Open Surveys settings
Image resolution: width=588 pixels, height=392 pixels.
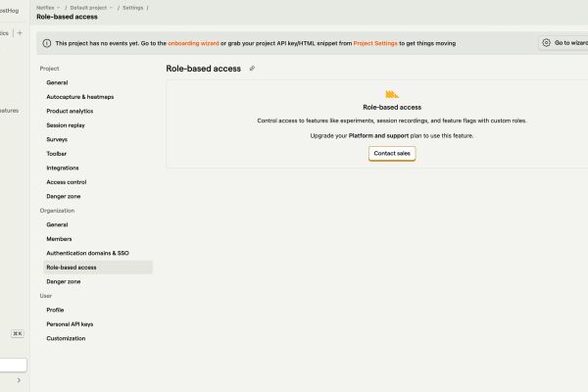tap(98, 139)
